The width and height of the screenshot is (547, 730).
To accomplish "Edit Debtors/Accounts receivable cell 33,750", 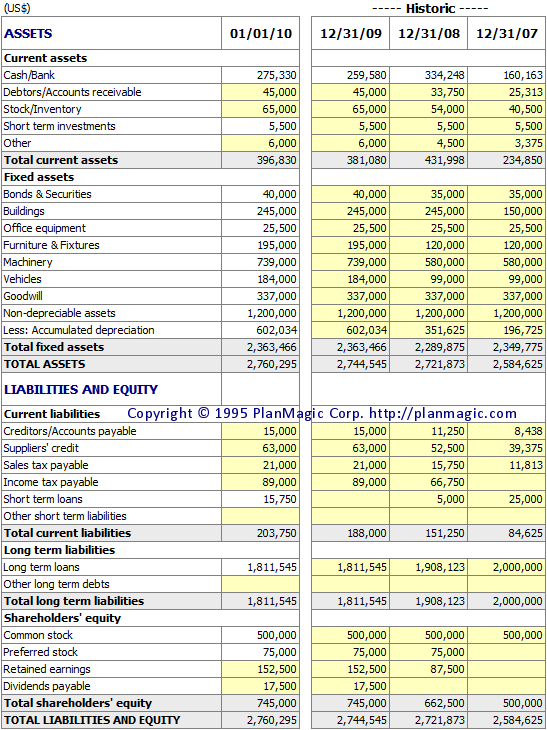I will tap(429, 92).
